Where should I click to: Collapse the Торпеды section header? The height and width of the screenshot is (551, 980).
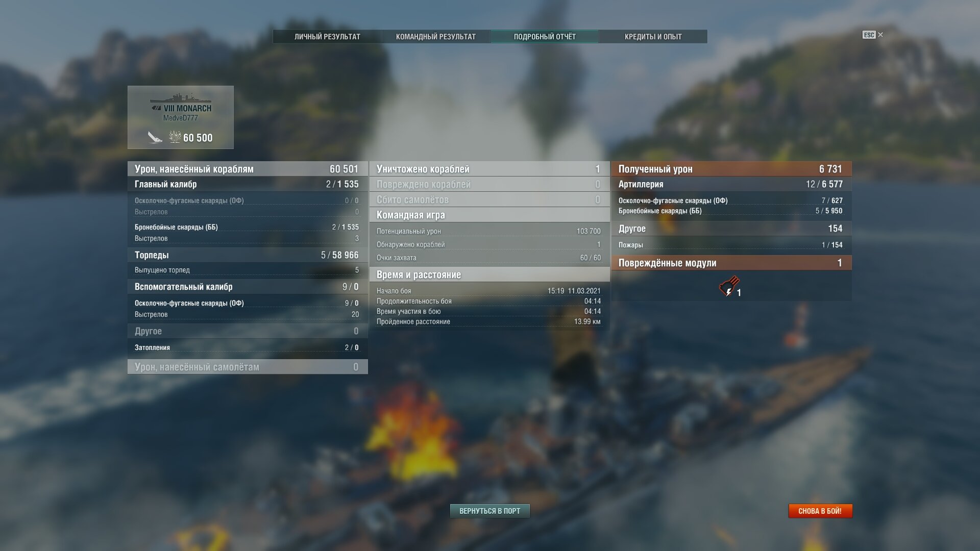pos(248,255)
